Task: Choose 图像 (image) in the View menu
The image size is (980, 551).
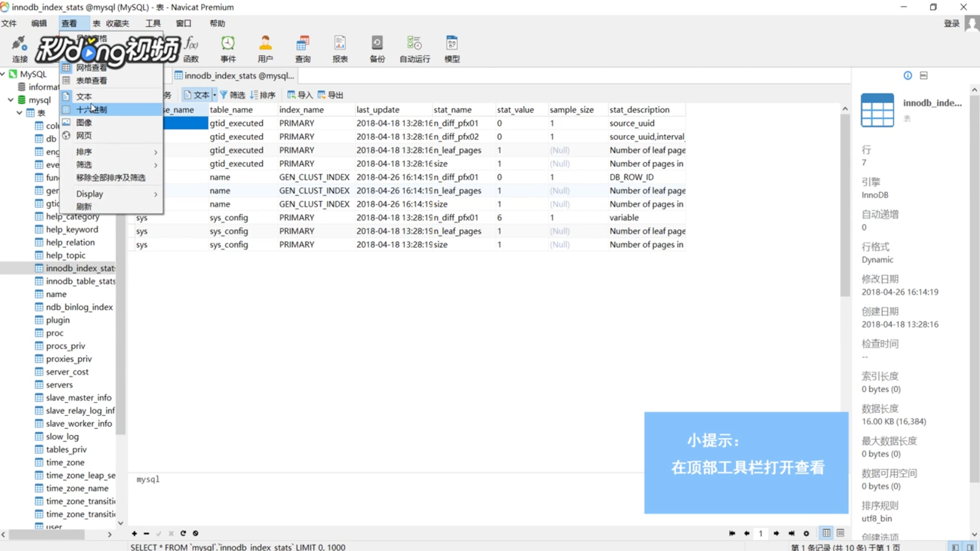Action: (x=111, y=123)
